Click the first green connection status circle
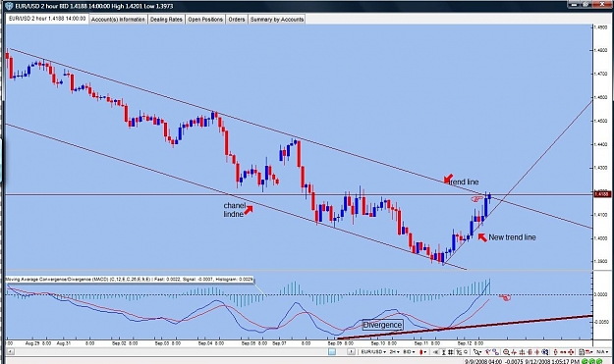This screenshot has height=364, width=614. pyautogui.click(x=585, y=361)
